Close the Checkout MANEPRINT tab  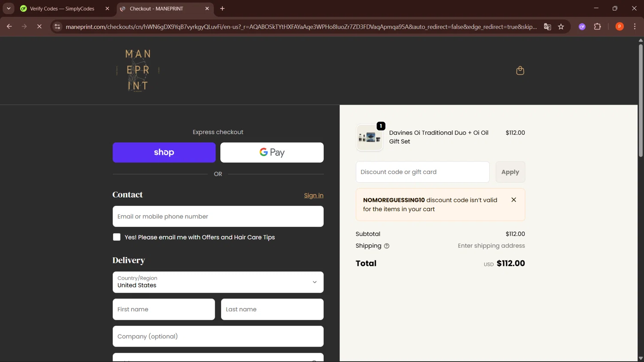point(207,9)
